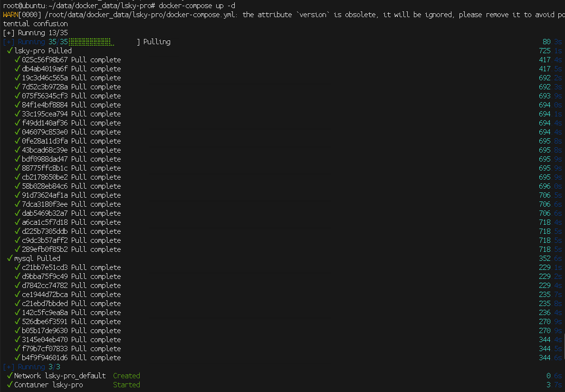
Task: Click the checkmark next to mysql Pulled
Action: pyautogui.click(x=10, y=258)
